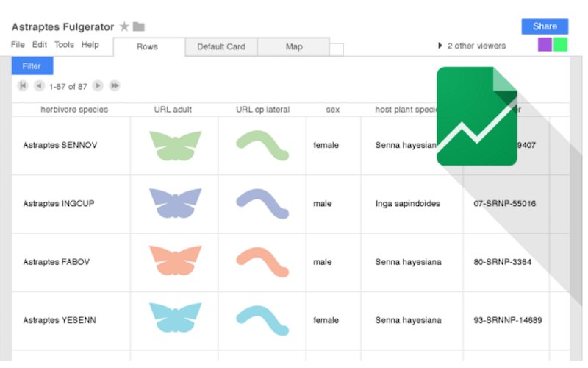
Task: Switch to the Map tab
Action: (x=293, y=47)
